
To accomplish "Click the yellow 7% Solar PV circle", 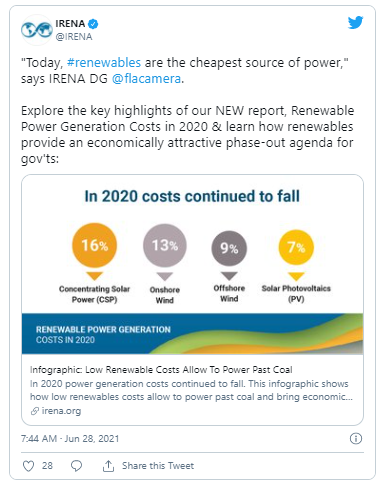I will point(296,247).
